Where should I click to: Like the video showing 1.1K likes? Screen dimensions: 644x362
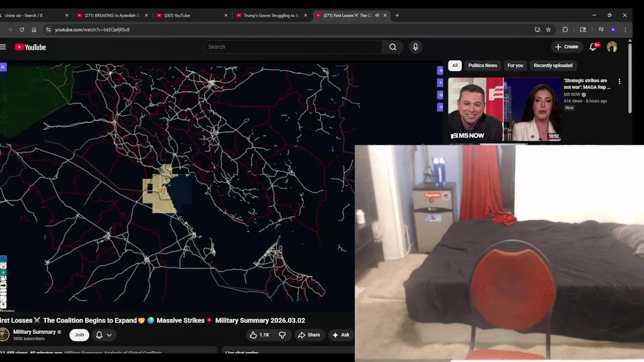pos(260,335)
